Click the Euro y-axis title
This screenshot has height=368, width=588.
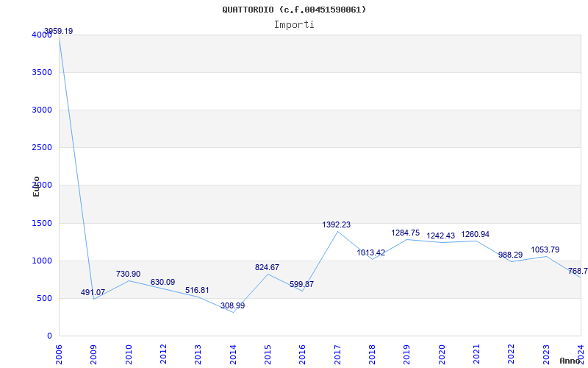[36, 186]
